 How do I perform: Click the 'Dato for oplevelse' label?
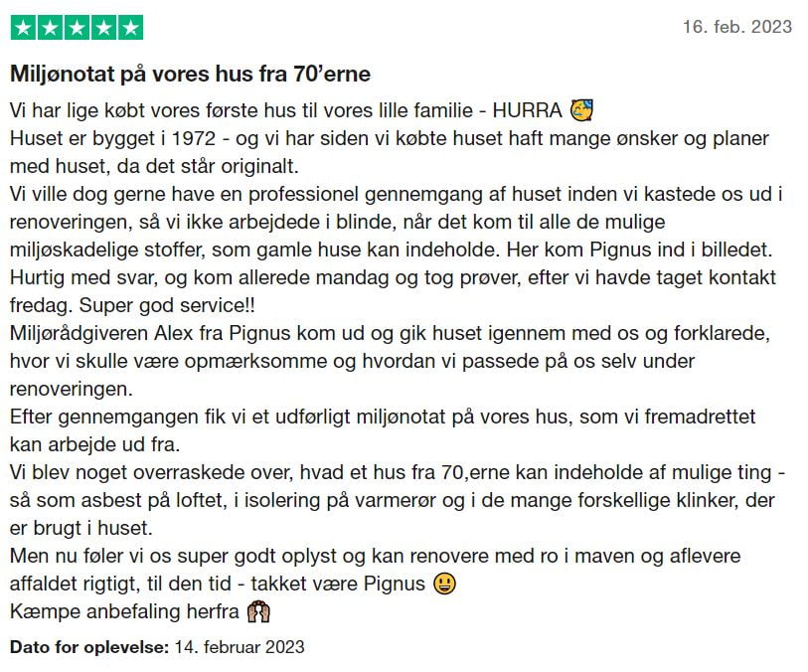pos(89,647)
